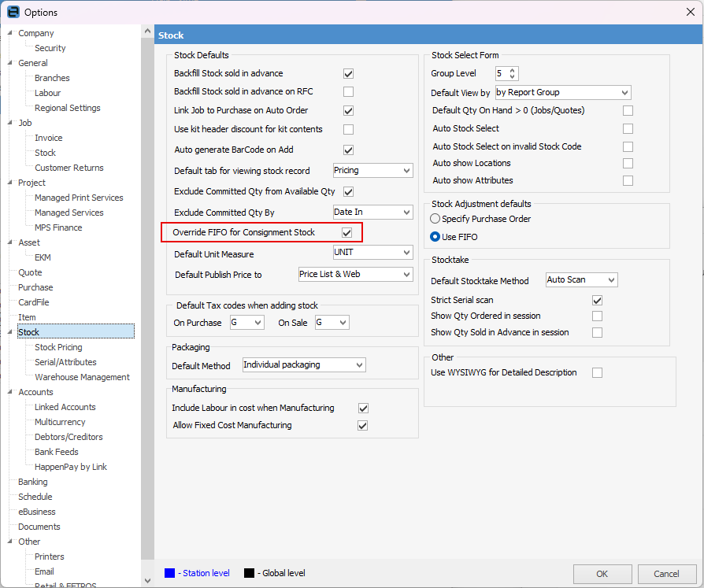Click the Cancel button
This screenshot has height=588, width=704.
[x=666, y=574]
